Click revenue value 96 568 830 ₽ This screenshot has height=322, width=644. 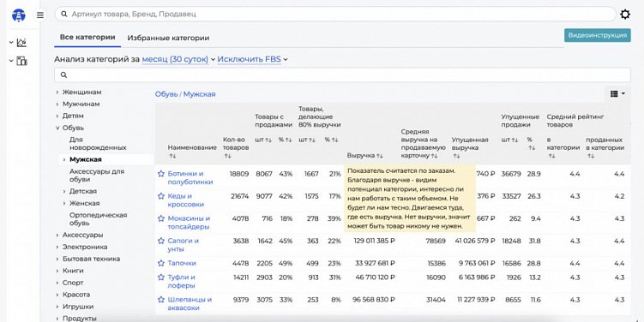[x=374, y=300]
